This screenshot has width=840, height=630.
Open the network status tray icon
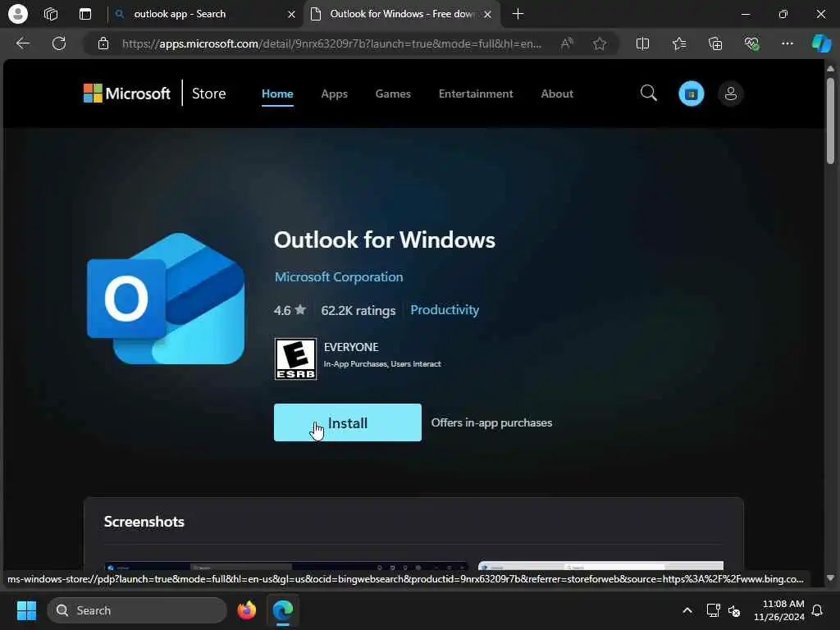tap(713, 610)
